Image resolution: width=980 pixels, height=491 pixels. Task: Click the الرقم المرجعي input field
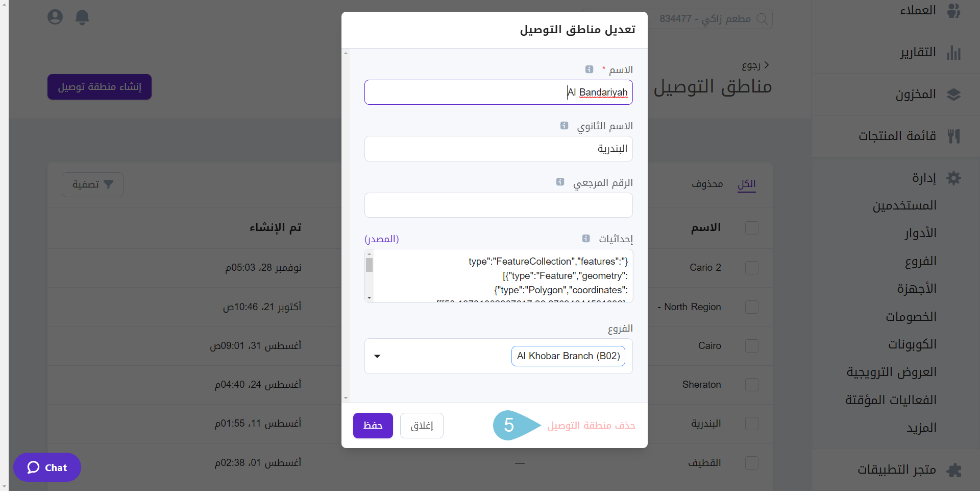498,205
